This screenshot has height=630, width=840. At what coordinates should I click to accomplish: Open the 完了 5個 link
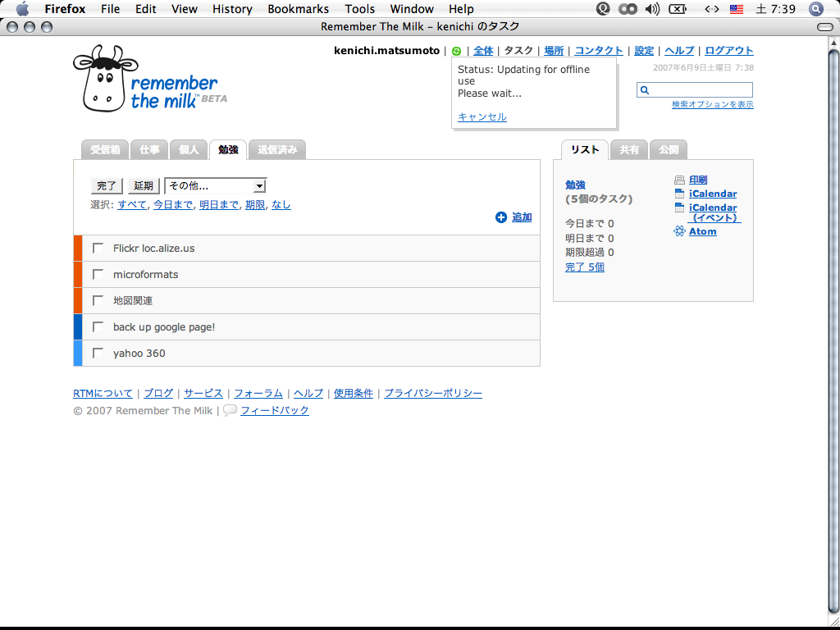(x=585, y=267)
